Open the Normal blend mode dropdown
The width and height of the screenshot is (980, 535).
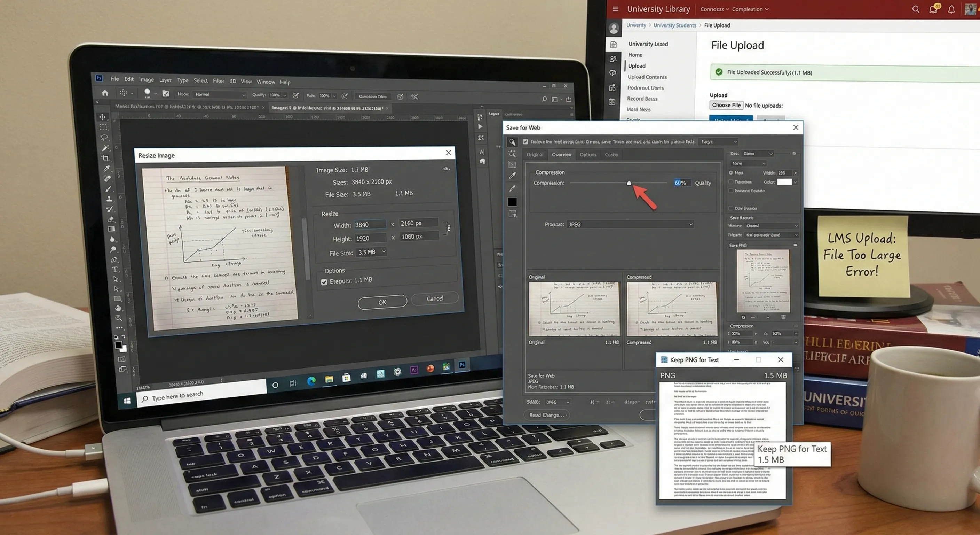220,94
